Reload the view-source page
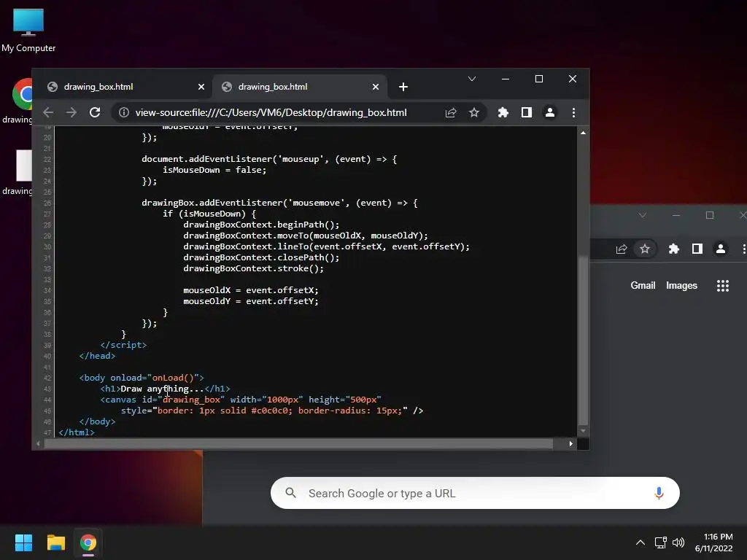This screenshot has width=747, height=560. 95,112
